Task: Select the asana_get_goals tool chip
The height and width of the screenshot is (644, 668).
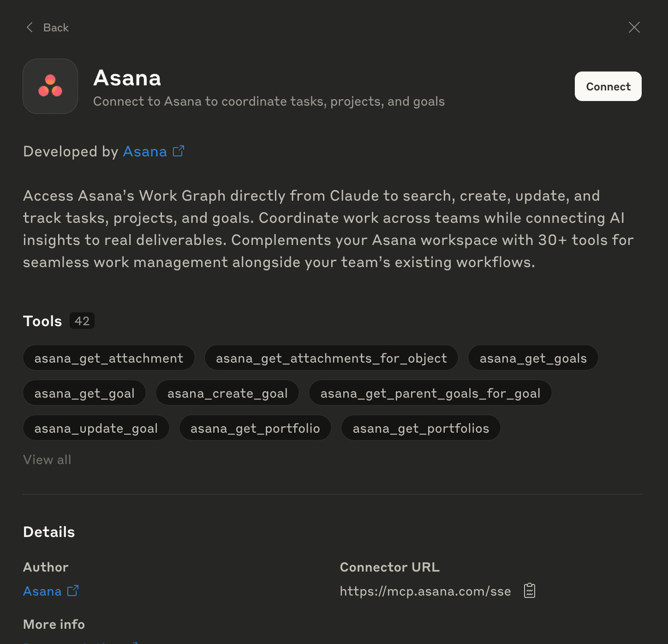Action: coord(533,358)
